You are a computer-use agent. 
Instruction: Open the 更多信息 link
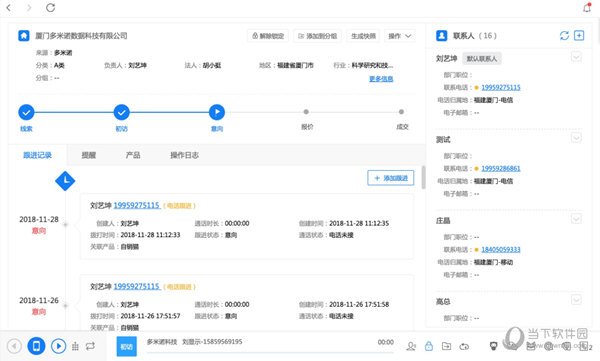381,79
